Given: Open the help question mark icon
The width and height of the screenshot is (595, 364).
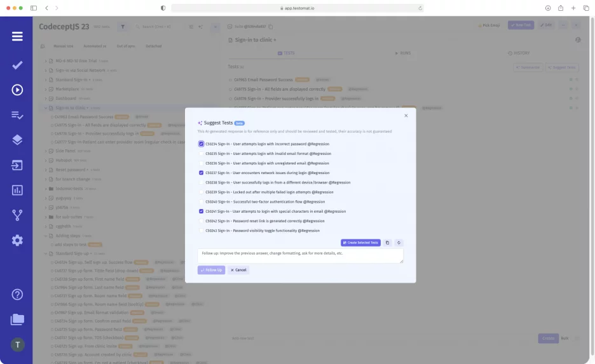Looking at the screenshot, I should (17, 294).
